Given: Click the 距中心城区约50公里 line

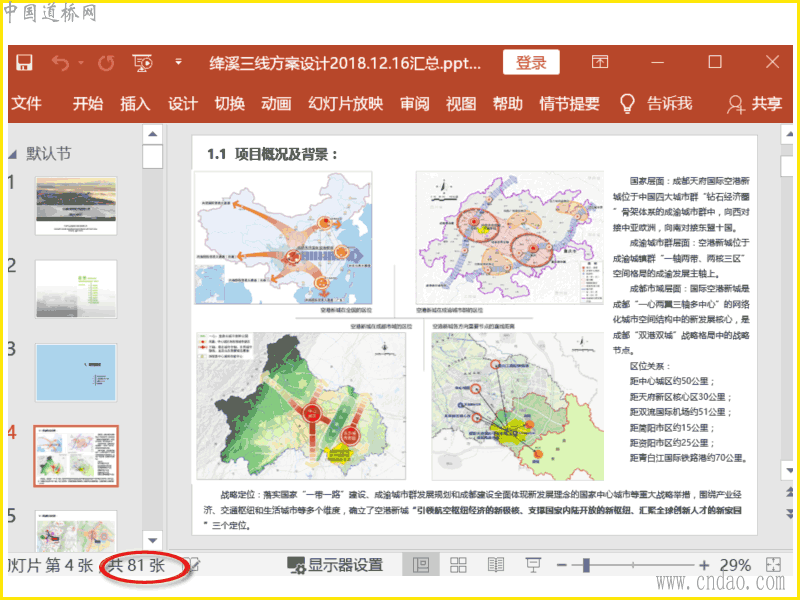Looking at the screenshot, I should 672,381.
